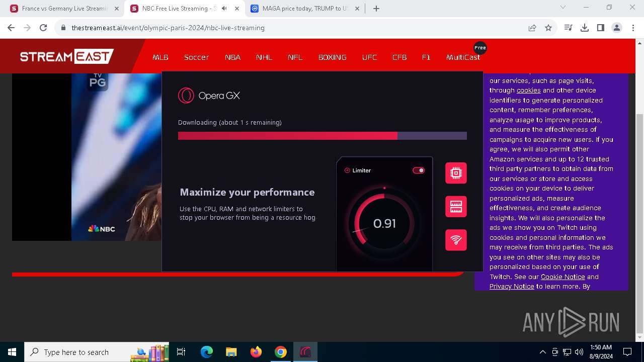Go to the UFC section

[x=369, y=57]
